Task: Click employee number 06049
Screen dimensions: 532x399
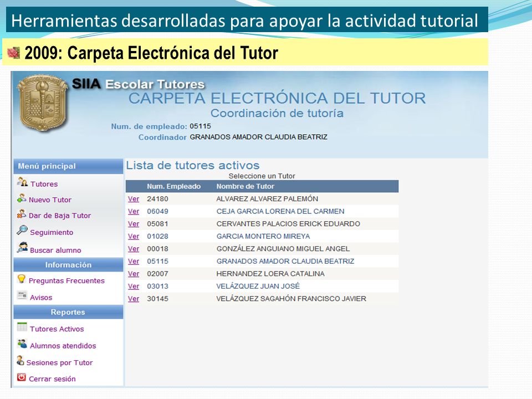Action: pyautogui.click(x=157, y=211)
